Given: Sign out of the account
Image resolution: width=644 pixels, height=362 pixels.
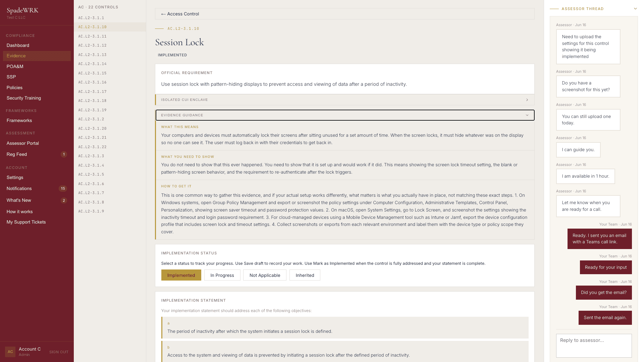Looking at the screenshot, I should (x=59, y=352).
